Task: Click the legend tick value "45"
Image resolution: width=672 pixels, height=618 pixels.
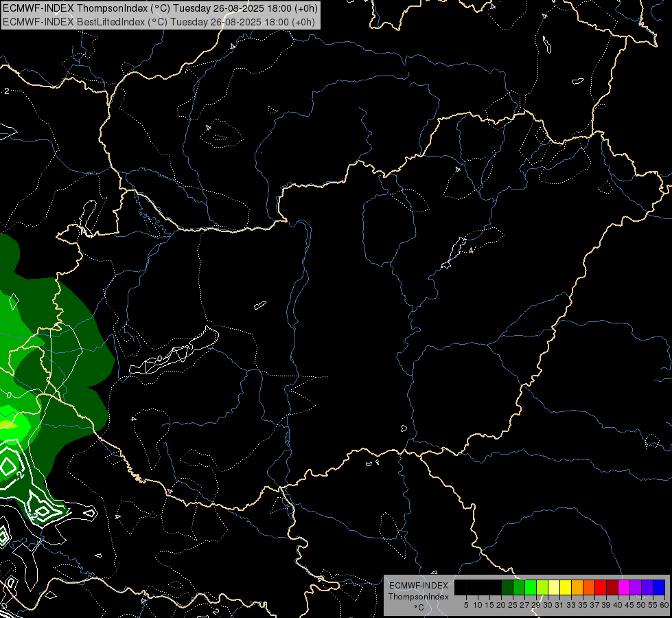Action: click(629, 605)
